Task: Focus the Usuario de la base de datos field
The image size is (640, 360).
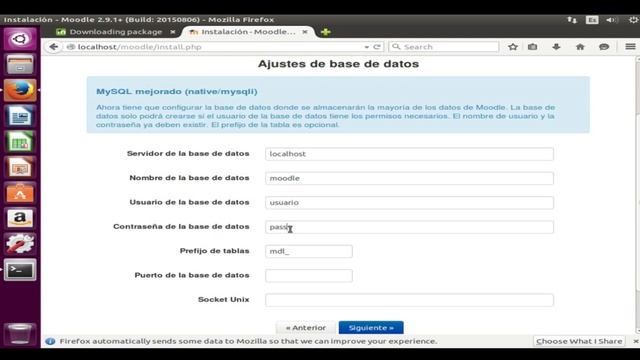Action: (409, 203)
